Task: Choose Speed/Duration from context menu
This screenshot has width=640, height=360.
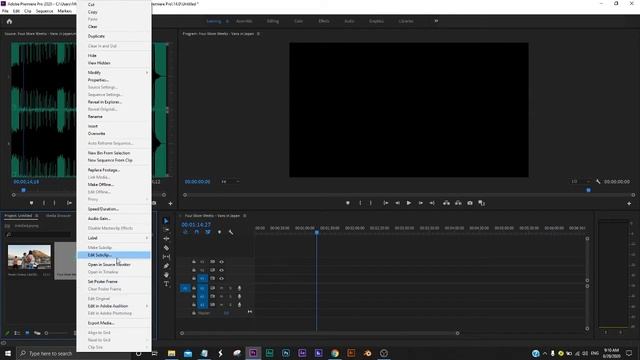Action: tap(114, 209)
